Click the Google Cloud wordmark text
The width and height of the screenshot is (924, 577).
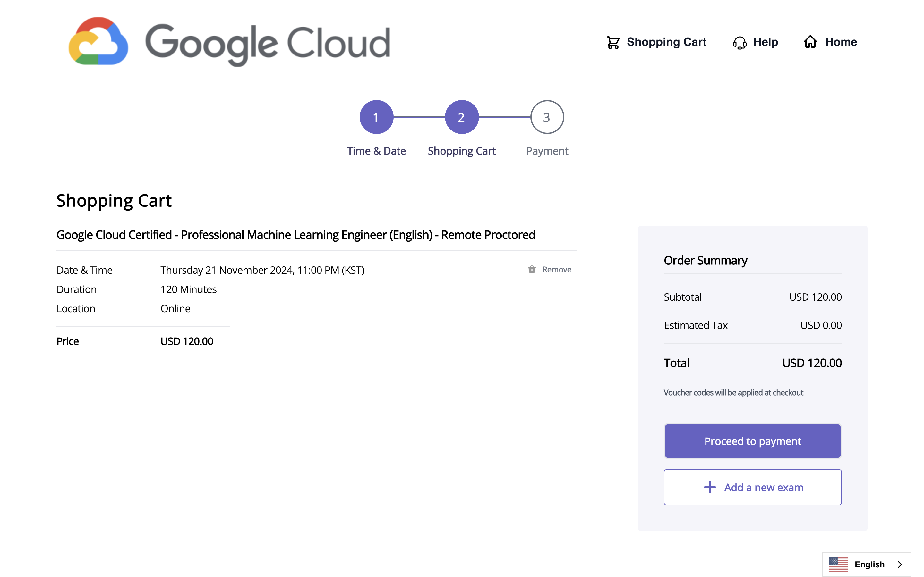(x=268, y=44)
